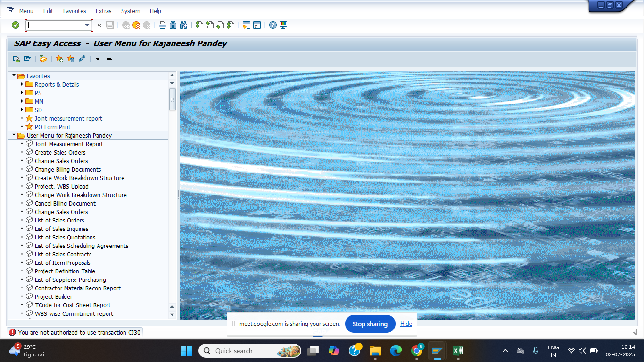Click the SAP Business Workplace icon
The width and height of the screenshot is (644, 362).
(43, 59)
